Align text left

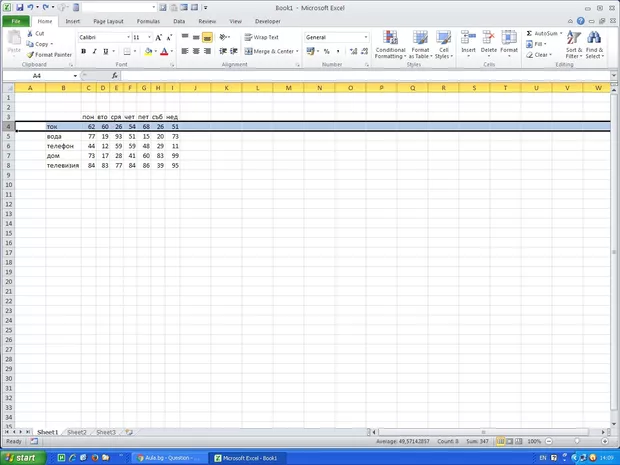185,51
